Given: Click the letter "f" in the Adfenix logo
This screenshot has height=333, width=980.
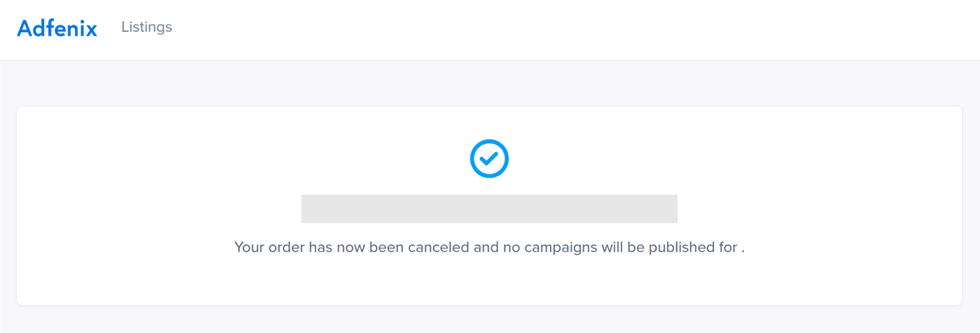Looking at the screenshot, I should pos(47,28).
